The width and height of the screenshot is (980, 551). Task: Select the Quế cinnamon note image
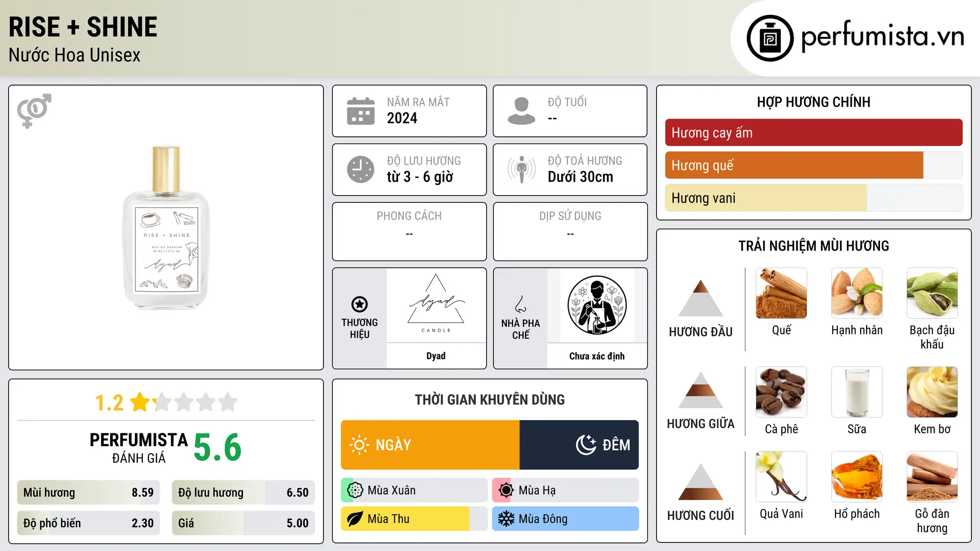click(x=781, y=293)
